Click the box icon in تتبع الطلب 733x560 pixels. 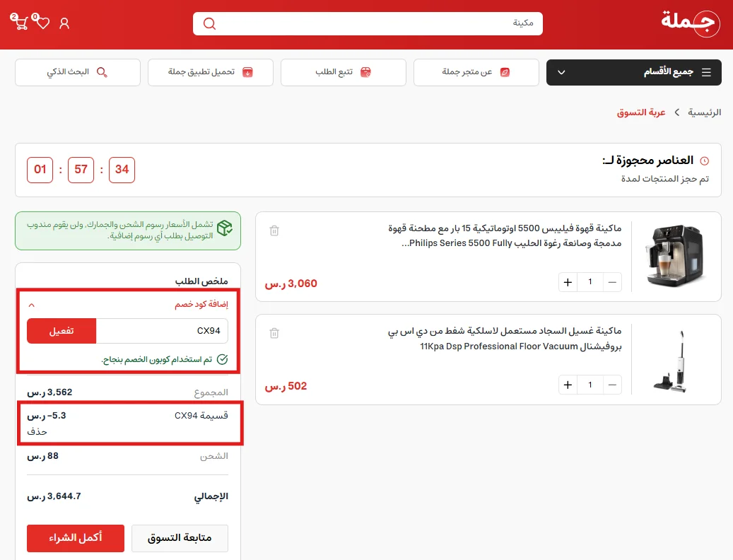[x=365, y=72]
